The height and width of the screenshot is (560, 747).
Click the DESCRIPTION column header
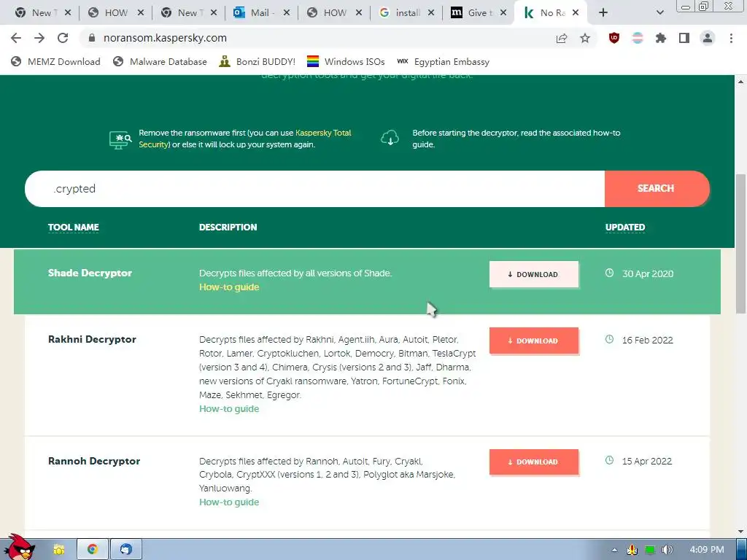228,227
